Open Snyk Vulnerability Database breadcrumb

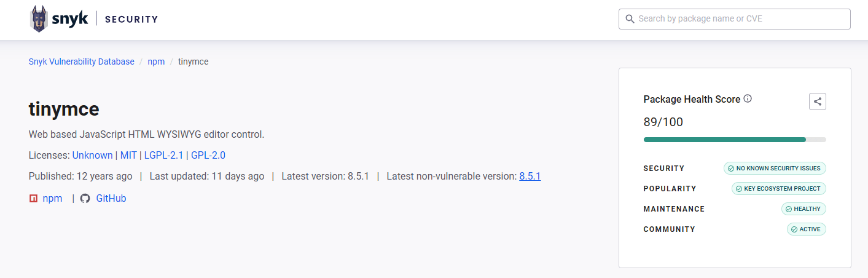pos(82,62)
